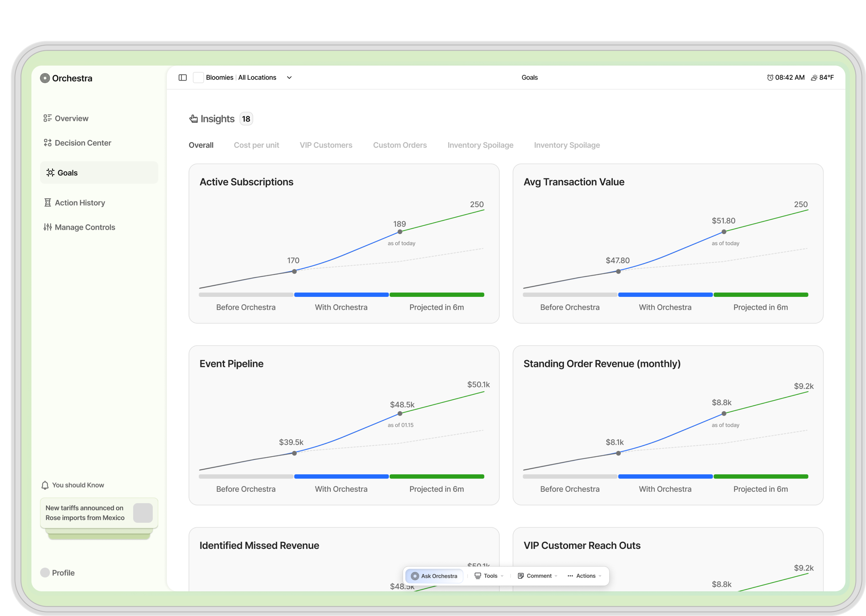Click the $8.1k point in Standing Order Revenue
This screenshot has width=866, height=616.
point(618,453)
